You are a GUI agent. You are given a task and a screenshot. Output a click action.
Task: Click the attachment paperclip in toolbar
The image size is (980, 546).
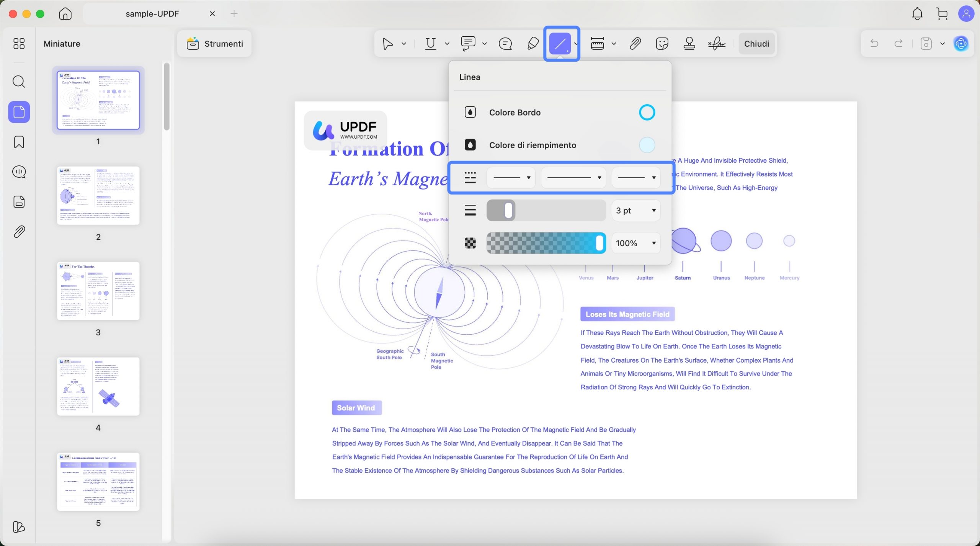click(x=635, y=44)
